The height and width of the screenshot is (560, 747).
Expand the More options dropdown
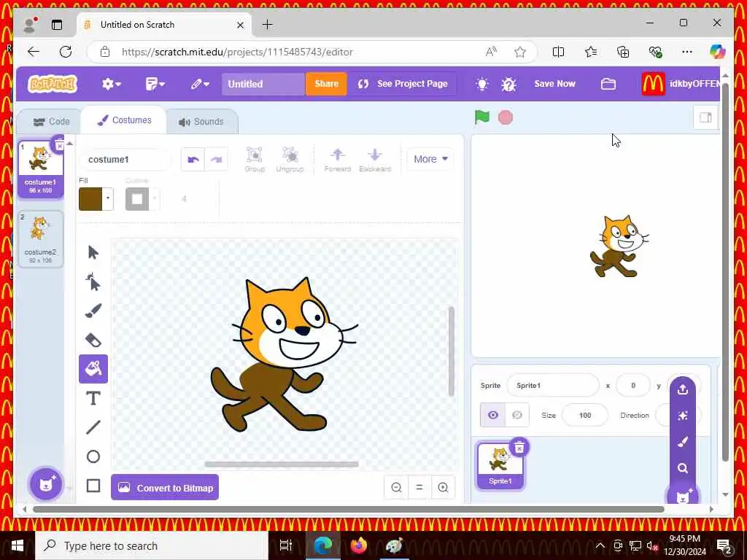[x=430, y=159]
